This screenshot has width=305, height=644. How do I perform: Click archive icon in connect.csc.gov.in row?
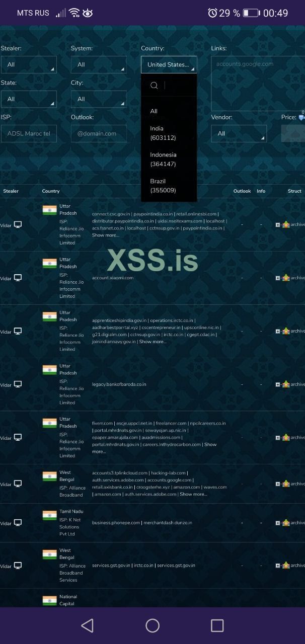286,224
